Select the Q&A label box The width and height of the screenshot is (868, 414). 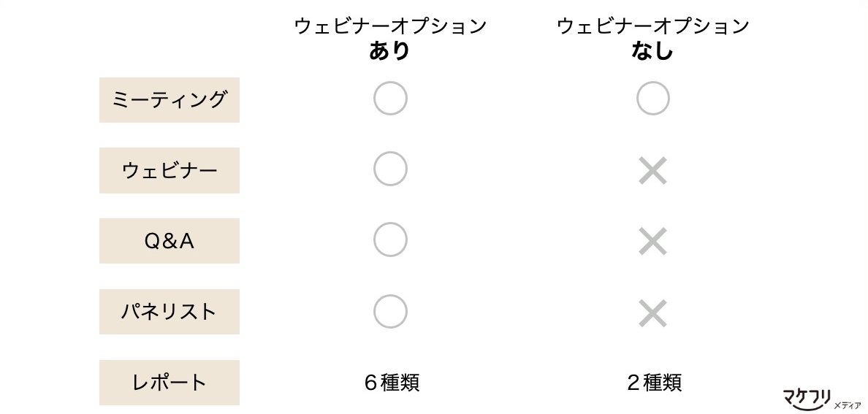[x=170, y=241]
